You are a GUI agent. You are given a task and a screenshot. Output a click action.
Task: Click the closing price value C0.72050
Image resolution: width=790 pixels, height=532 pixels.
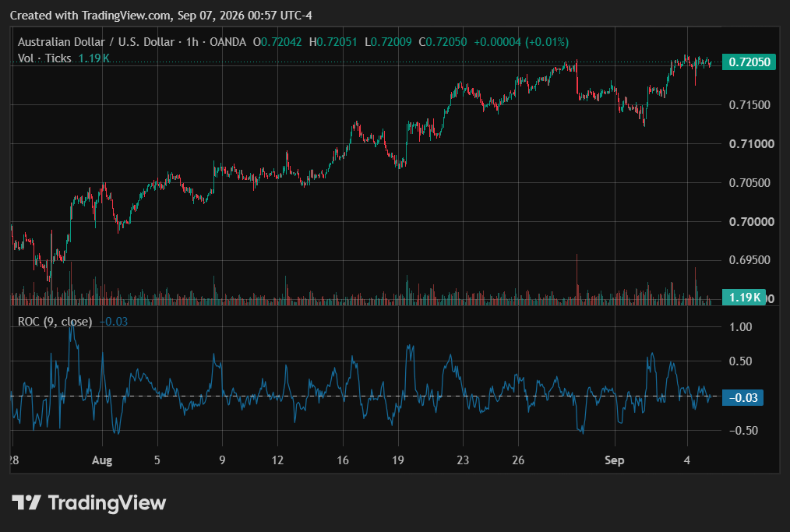tap(443, 42)
